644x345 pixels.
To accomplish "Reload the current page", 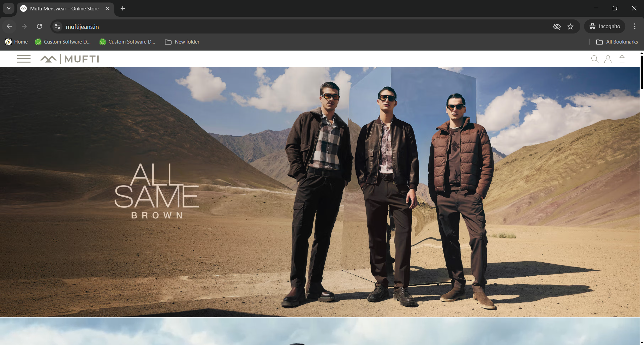I will (x=40, y=26).
